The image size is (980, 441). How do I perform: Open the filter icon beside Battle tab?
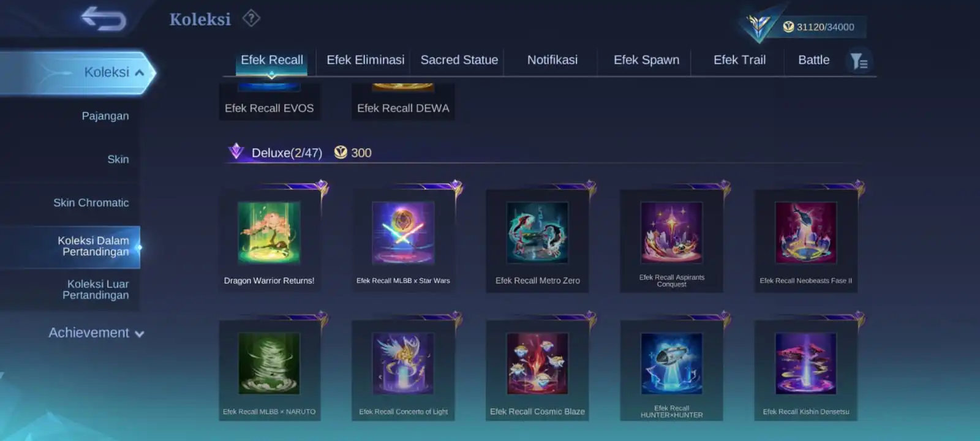click(859, 61)
